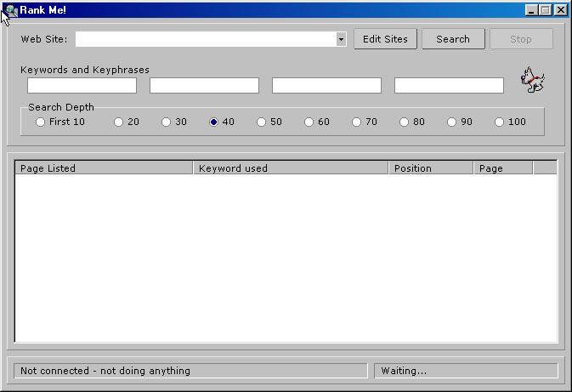Click the fourth keyword input field
Screen dimensions: 572x392
click(x=449, y=86)
